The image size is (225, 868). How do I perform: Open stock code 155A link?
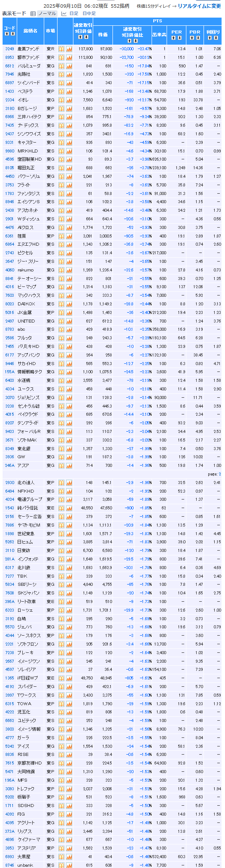point(9,372)
